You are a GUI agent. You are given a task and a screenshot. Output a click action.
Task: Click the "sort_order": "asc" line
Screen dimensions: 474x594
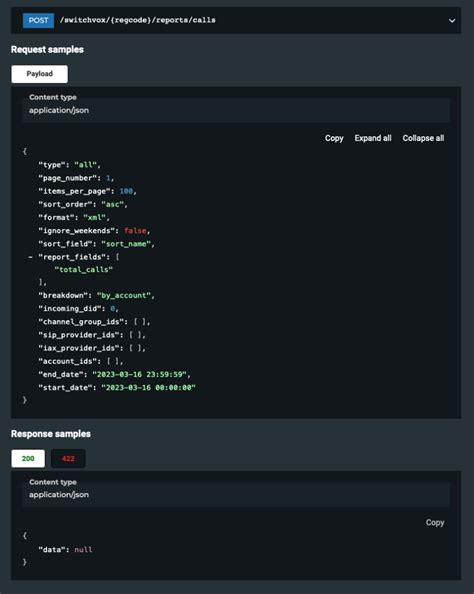tap(83, 205)
